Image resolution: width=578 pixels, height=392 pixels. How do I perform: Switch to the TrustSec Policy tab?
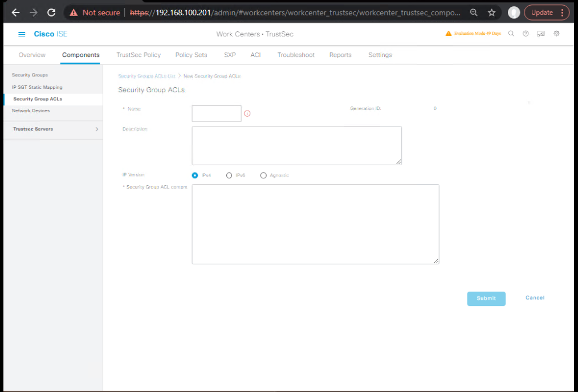[139, 55]
